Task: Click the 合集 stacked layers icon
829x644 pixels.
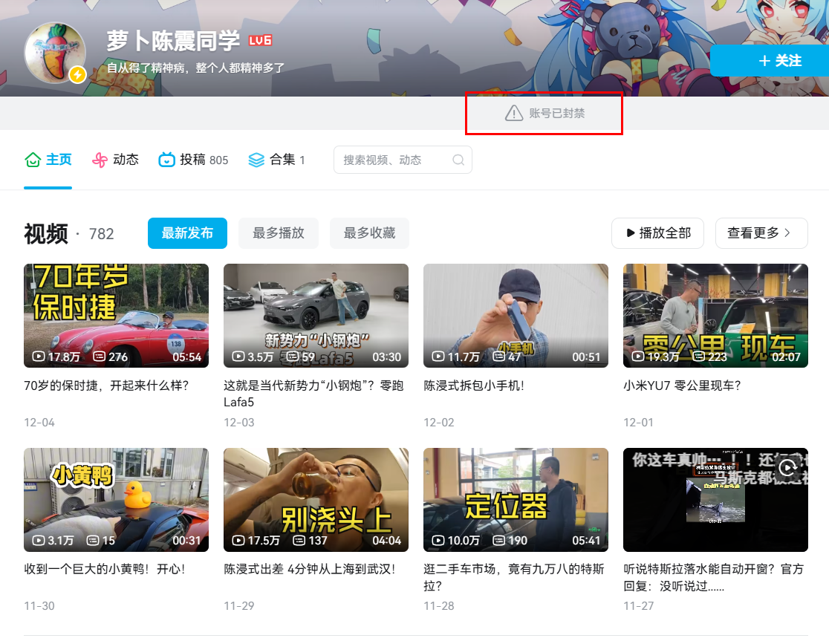Action: click(x=256, y=160)
